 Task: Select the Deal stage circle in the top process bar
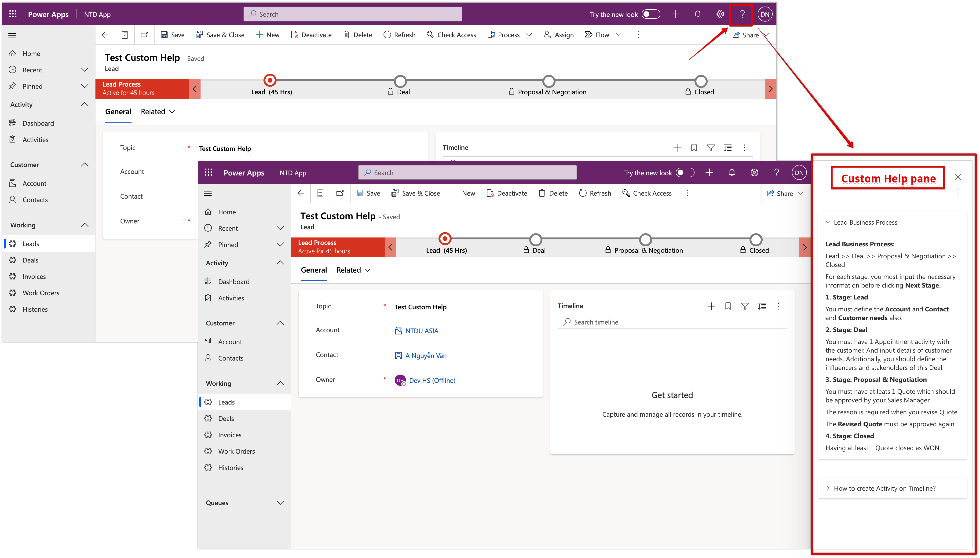pyautogui.click(x=400, y=81)
